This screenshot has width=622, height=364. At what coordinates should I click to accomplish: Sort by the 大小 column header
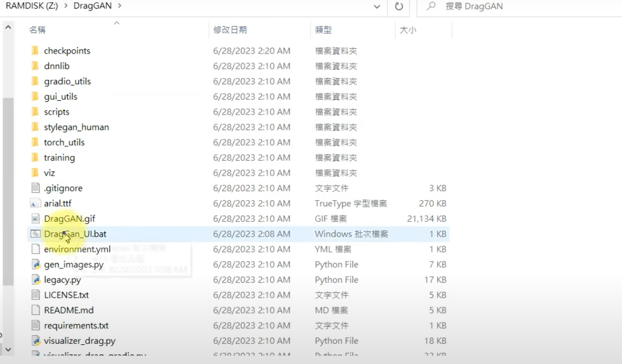click(x=408, y=30)
